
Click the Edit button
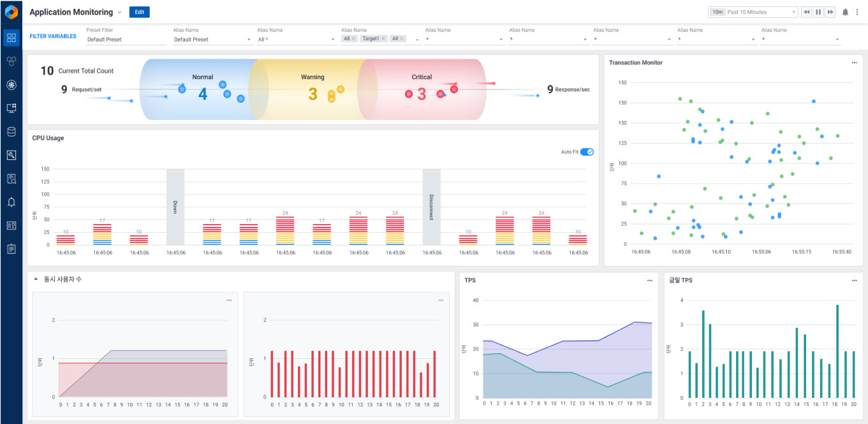click(x=139, y=12)
